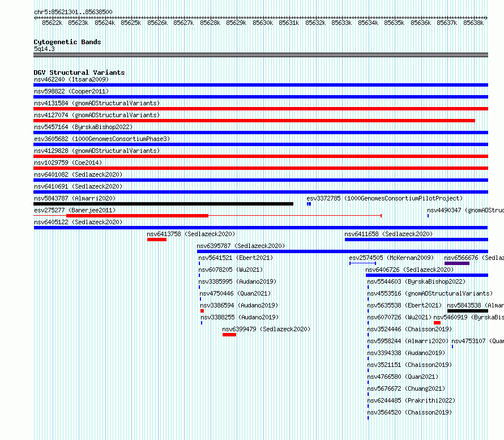Select nsv3564520 (Chaisson2019) label

point(409,412)
